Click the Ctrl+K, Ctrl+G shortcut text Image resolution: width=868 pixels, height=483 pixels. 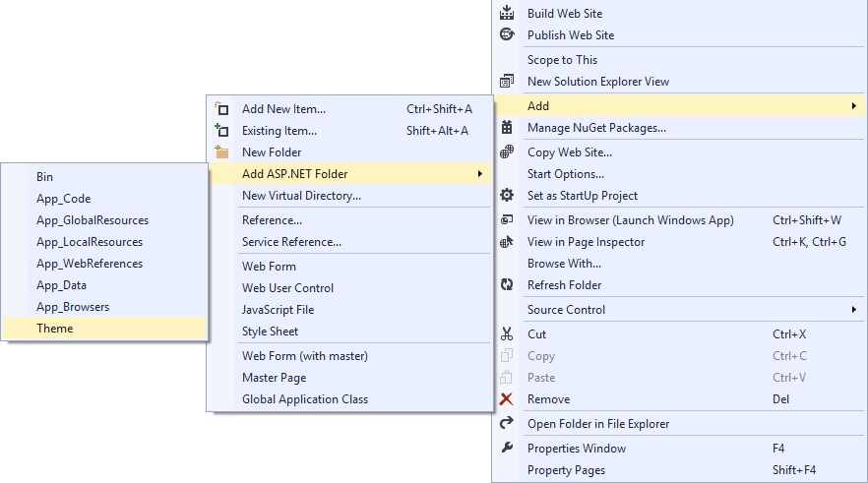pos(809,241)
